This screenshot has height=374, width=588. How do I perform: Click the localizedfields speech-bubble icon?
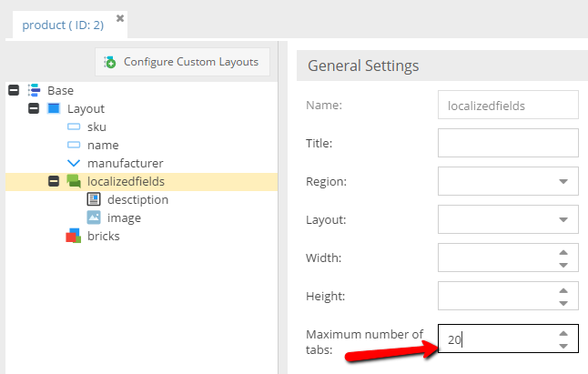pos(74,181)
